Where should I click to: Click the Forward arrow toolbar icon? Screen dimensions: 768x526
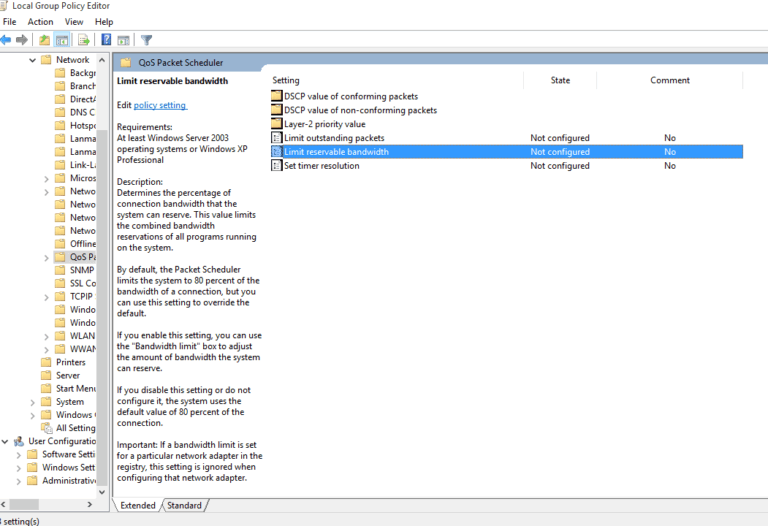pyautogui.click(x=22, y=40)
